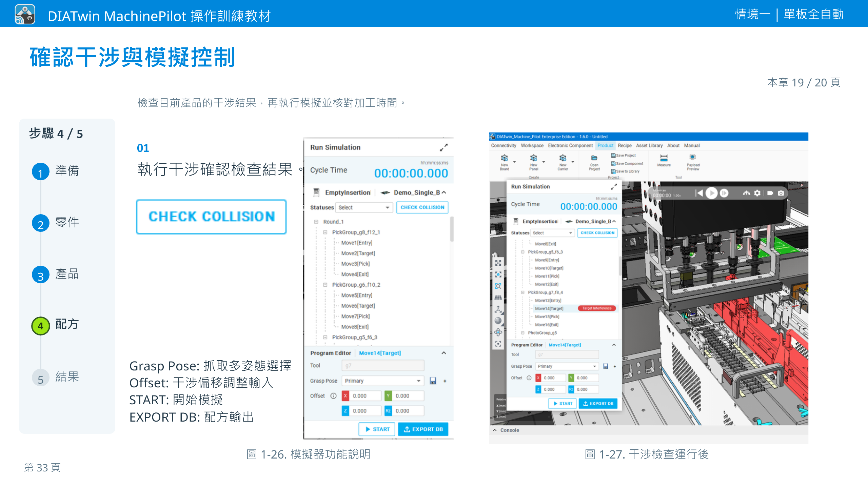Click the shading sphere icon in viewport toolbar

[498, 321]
